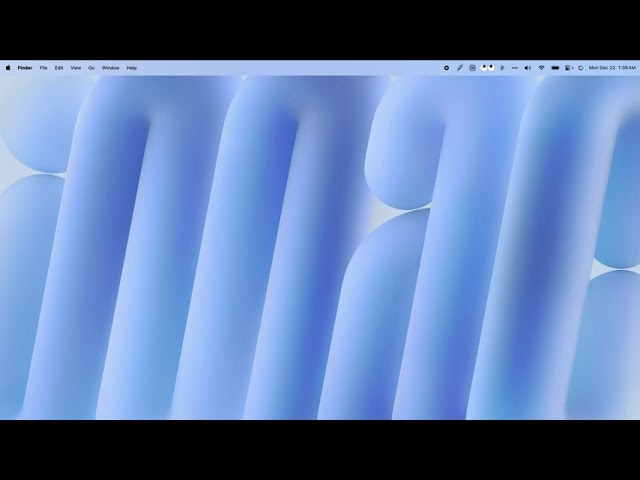Open the Finder application menu
640x480 pixels.
tap(25, 68)
